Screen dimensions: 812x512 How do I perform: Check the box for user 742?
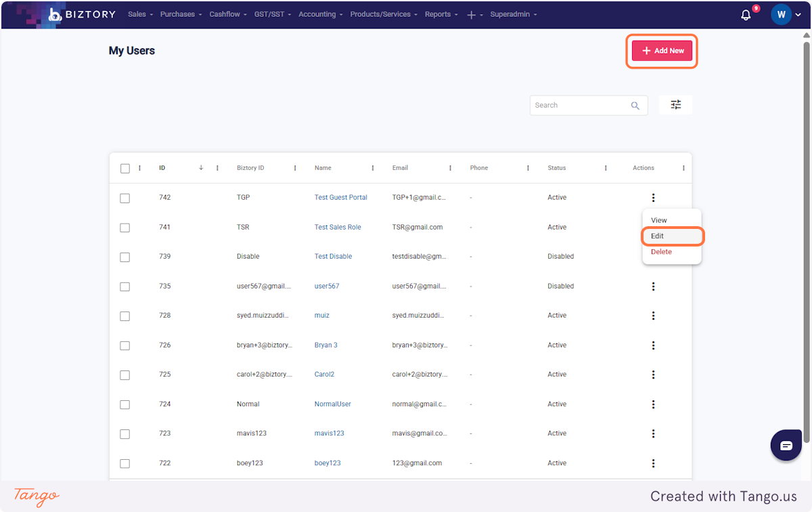tap(125, 198)
